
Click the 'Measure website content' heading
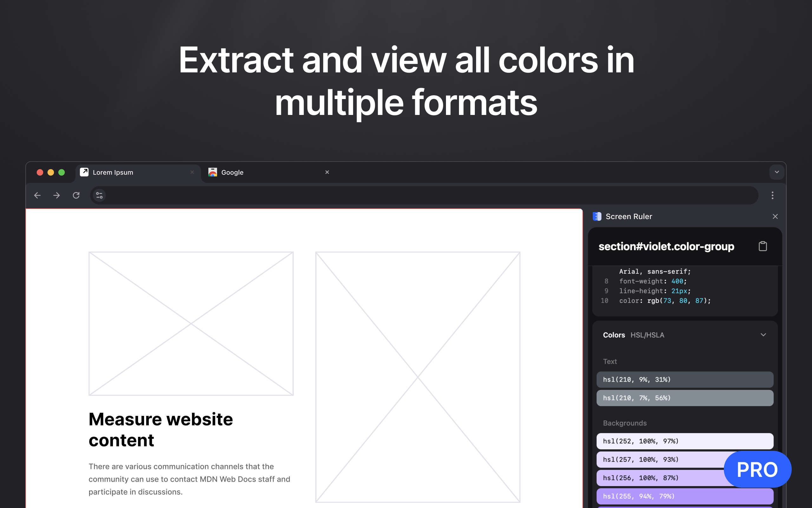(160, 430)
